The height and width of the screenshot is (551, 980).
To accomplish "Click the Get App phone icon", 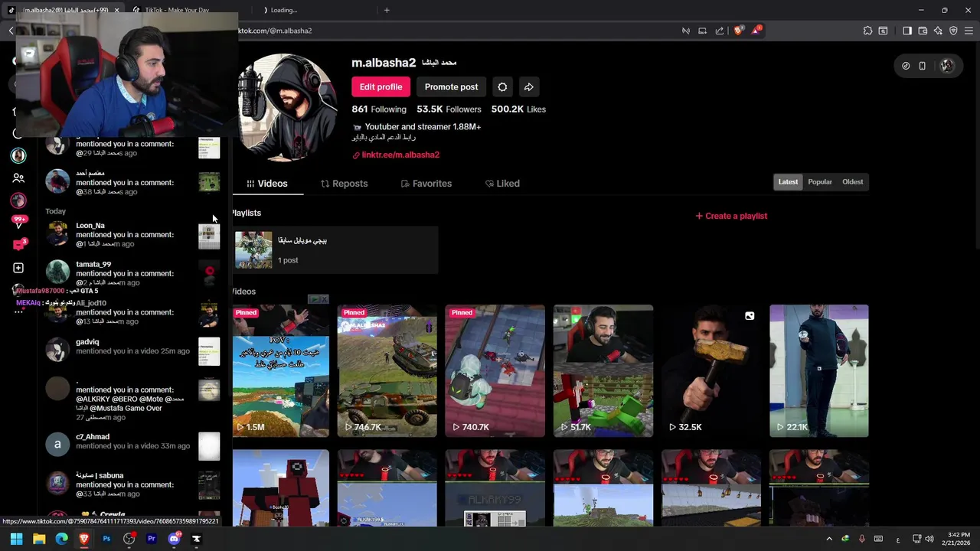I will tap(923, 66).
